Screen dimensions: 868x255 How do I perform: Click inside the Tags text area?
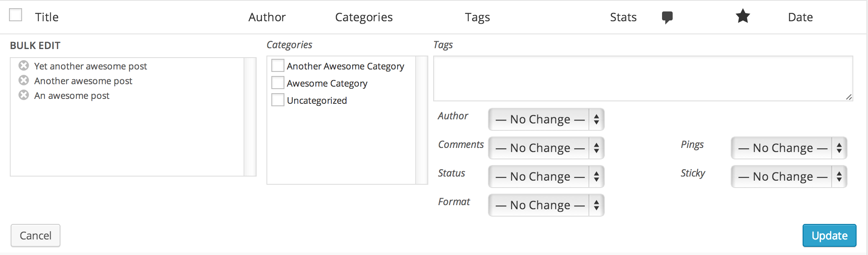[643, 78]
